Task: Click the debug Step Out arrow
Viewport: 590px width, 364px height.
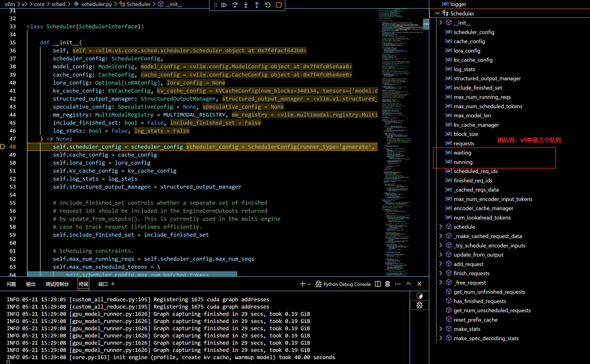Action: pos(257,5)
